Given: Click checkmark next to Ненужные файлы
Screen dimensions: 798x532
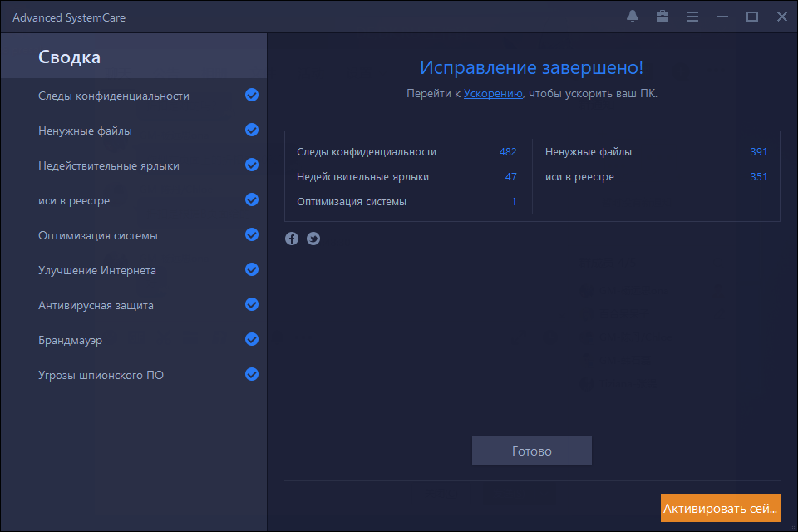Looking at the screenshot, I should (x=252, y=130).
